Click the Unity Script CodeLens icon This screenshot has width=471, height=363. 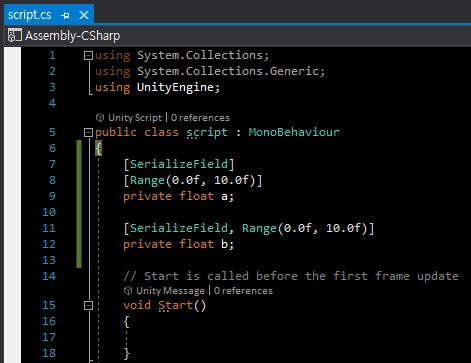pyautogui.click(x=100, y=118)
